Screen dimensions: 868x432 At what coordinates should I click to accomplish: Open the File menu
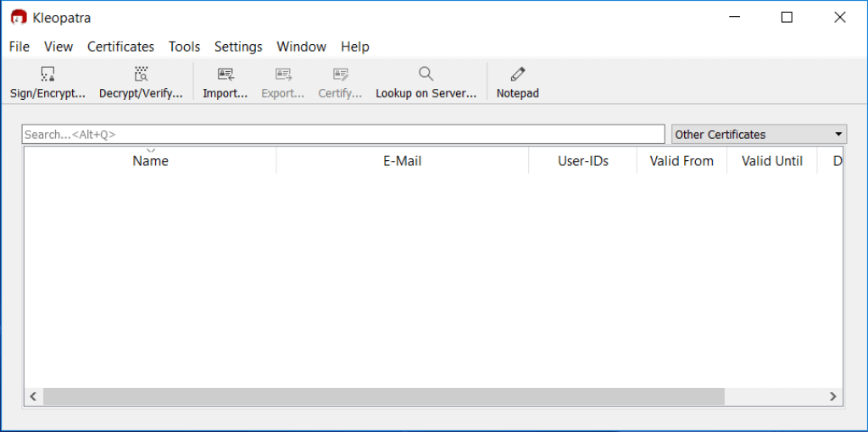pos(19,47)
